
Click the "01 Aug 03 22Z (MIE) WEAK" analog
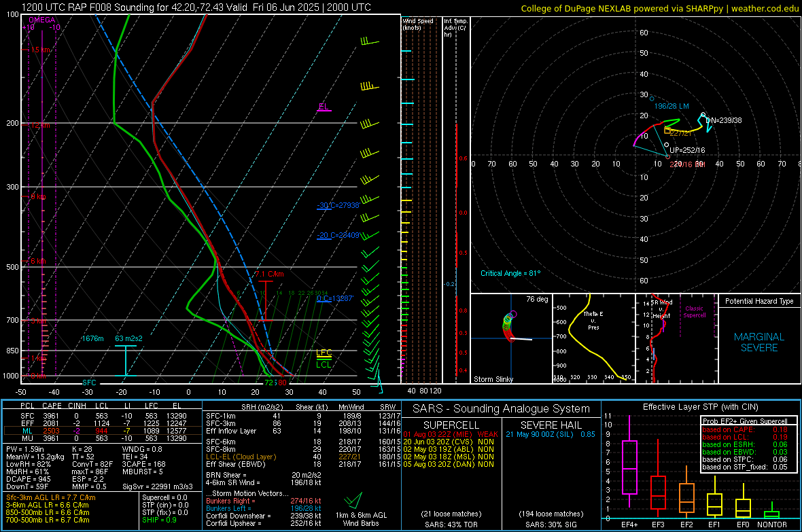[451, 434]
